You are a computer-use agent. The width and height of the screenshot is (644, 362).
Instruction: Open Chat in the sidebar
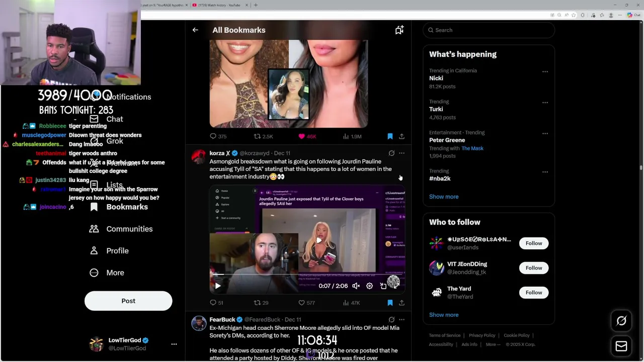pyautogui.click(x=106, y=119)
